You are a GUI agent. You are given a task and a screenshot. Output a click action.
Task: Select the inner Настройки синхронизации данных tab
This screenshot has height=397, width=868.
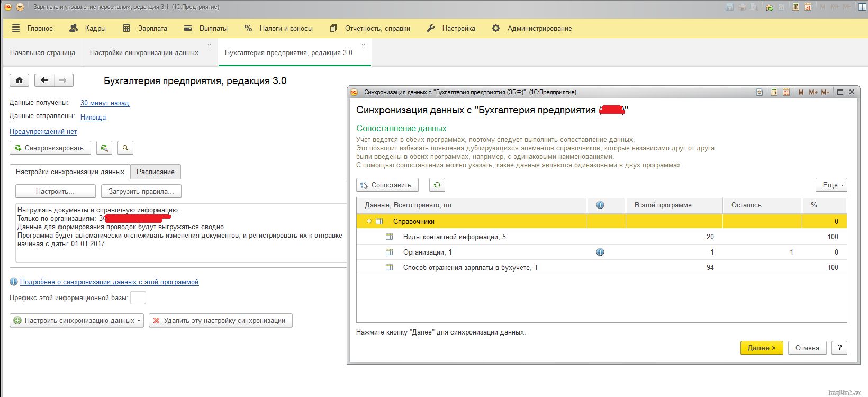coord(70,172)
